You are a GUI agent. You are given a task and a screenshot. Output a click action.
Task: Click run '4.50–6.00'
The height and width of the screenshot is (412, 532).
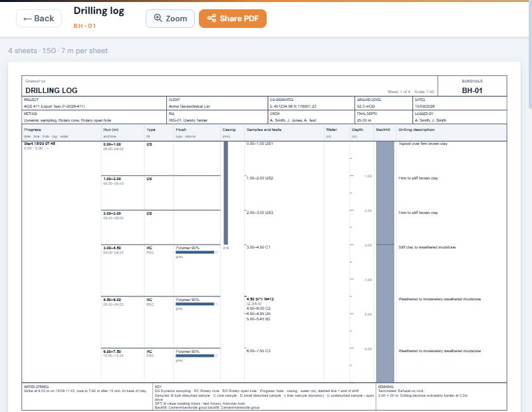(112, 300)
